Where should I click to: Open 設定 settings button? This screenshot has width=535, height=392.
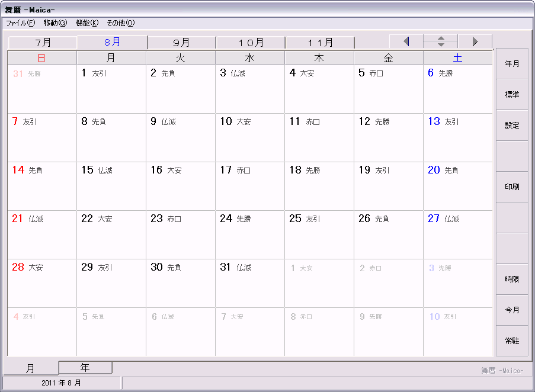tap(512, 126)
